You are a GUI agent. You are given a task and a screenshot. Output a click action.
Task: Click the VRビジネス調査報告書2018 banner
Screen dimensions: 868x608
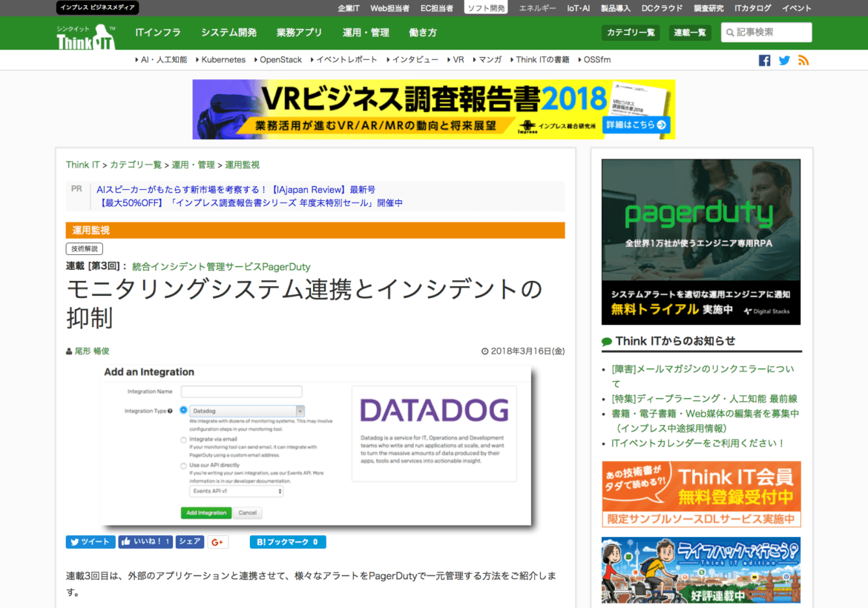click(433, 109)
